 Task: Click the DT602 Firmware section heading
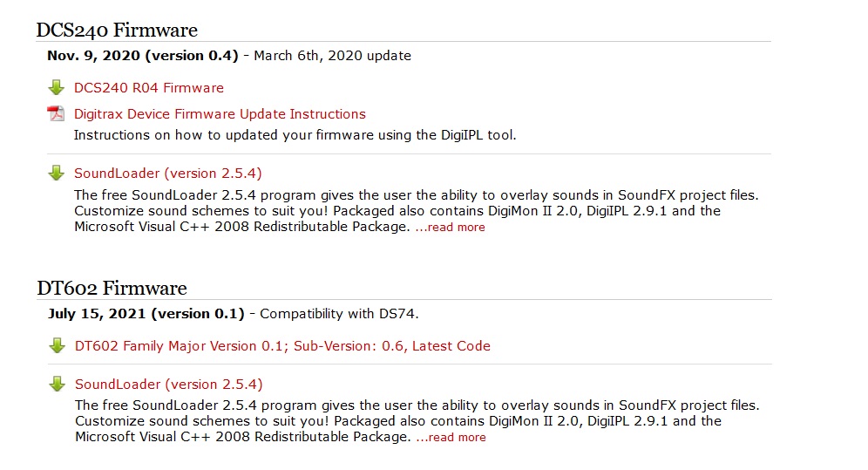pyautogui.click(x=112, y=289)
